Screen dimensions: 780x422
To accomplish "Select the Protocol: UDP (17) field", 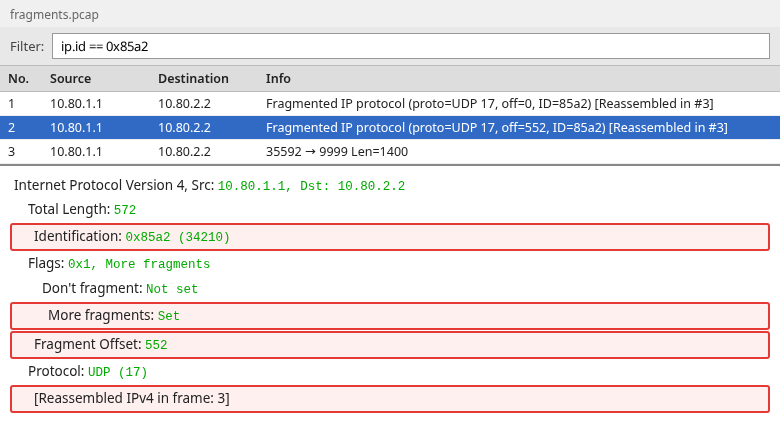I will (x=88, y=371).
